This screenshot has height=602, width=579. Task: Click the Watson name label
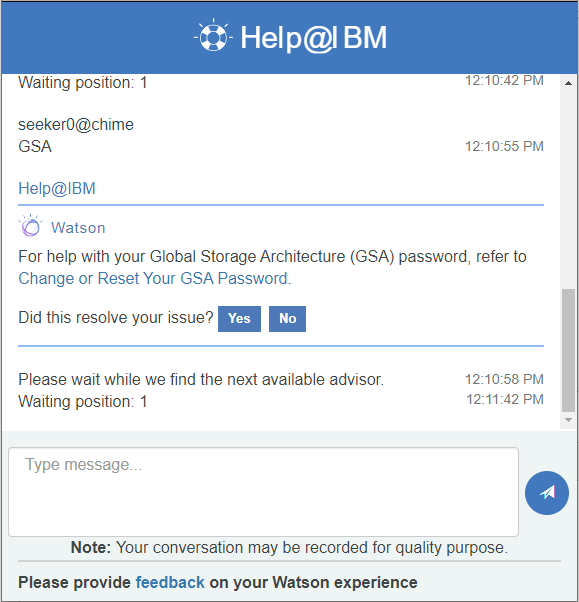78,228
